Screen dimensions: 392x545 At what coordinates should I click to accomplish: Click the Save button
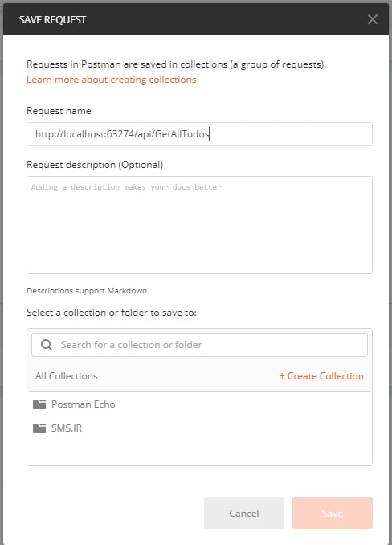333,513
